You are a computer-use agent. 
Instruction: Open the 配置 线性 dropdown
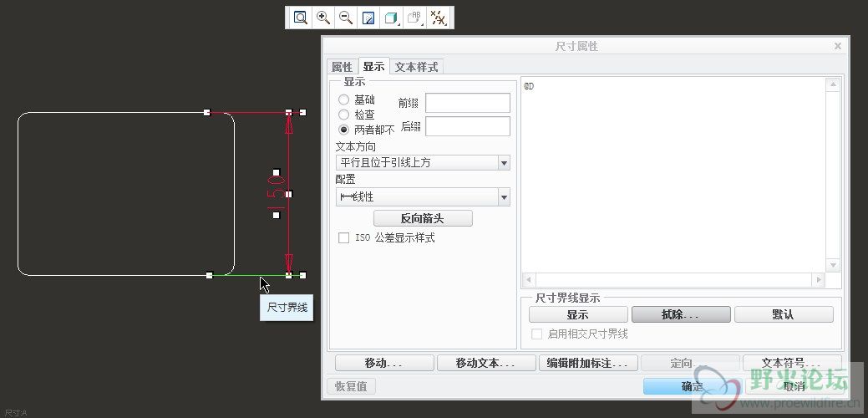(x=423, y=197)
